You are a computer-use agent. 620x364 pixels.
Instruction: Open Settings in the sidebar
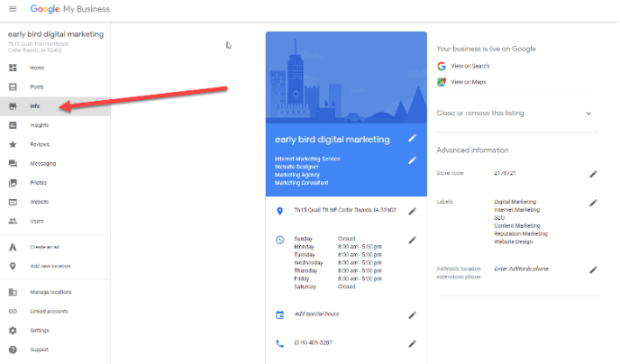click(40, 330)
